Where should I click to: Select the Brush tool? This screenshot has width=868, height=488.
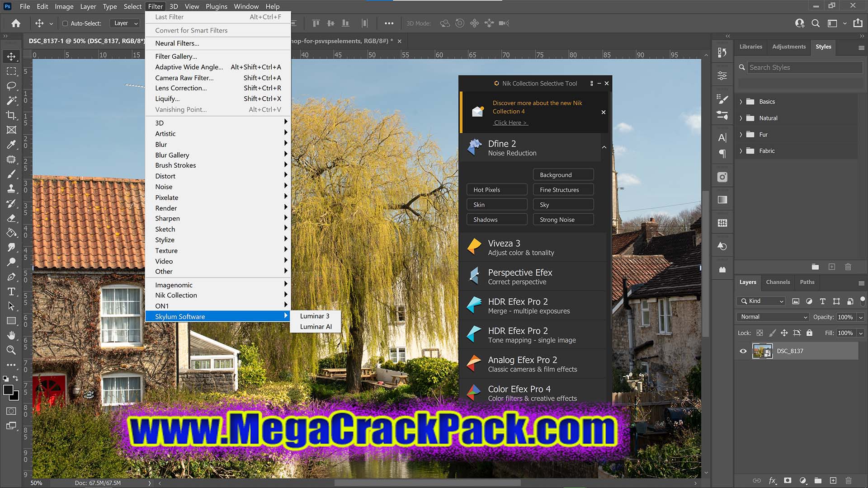click(x=11, y=174)
